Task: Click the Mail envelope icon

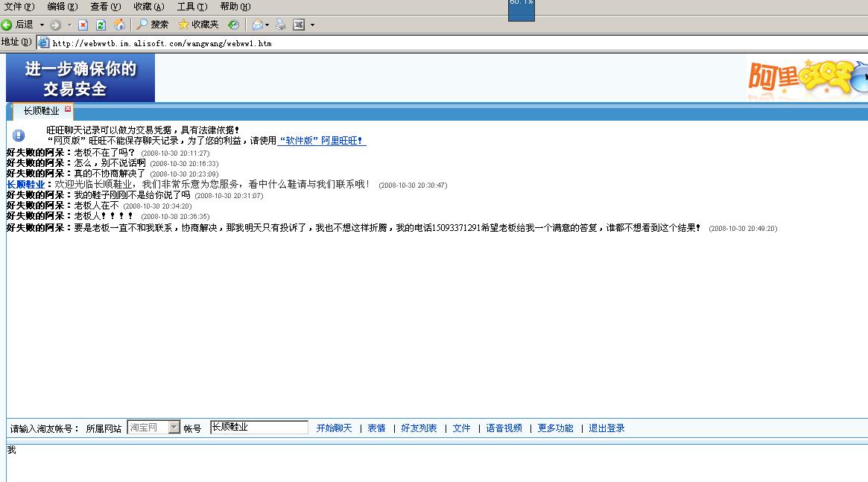Action: pos(257,25)
